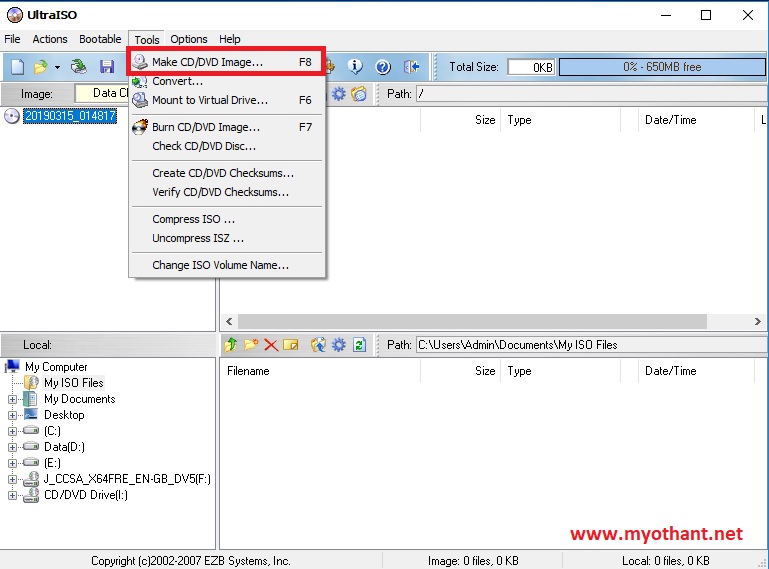769x569 pixels.
Task: Click the image Path field showing /
Action: tap(591, 94)
